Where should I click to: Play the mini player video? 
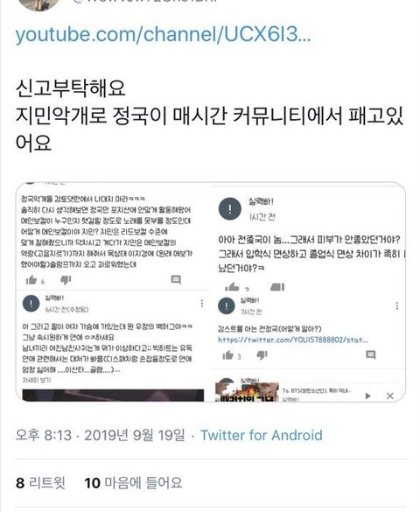coord(368,396)
